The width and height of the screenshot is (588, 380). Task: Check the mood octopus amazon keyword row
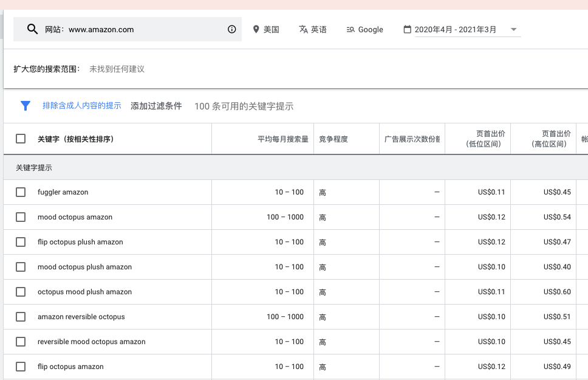[20, 216]
